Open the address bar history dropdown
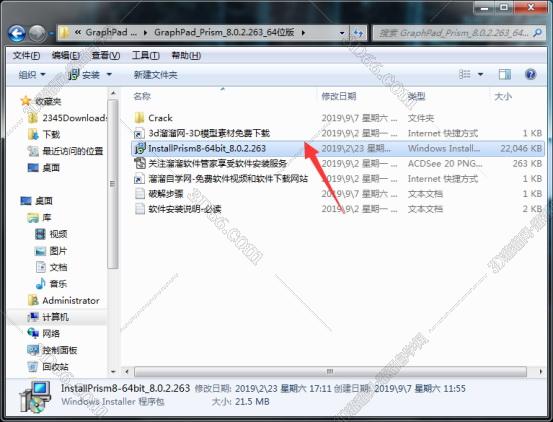This screenshot has width=553, height=422. [342, 33]
